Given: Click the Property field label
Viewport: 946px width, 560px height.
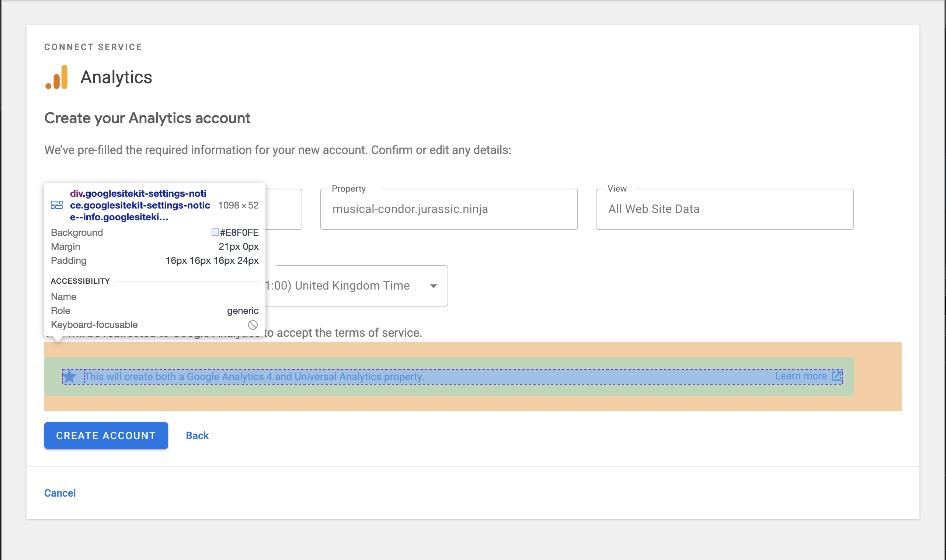Looking at the screenshot, I should click(349, 189).
